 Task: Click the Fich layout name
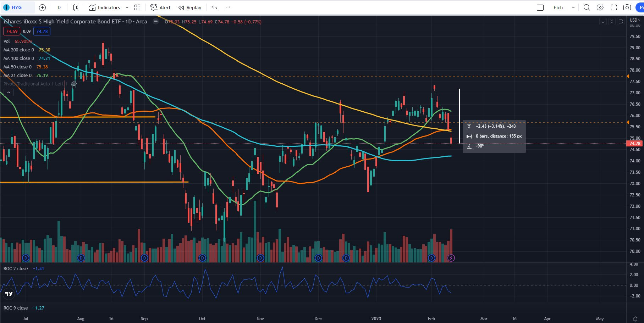pyautogui.click(x=558, y=7)
